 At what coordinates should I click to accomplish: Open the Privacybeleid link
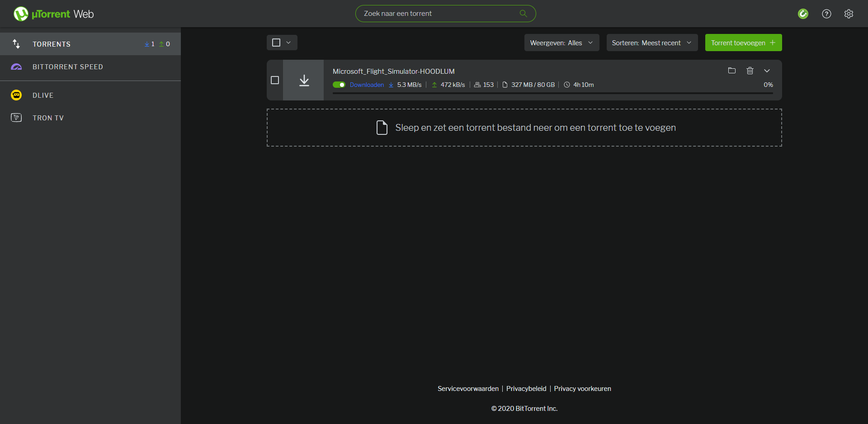coord(526,389)
